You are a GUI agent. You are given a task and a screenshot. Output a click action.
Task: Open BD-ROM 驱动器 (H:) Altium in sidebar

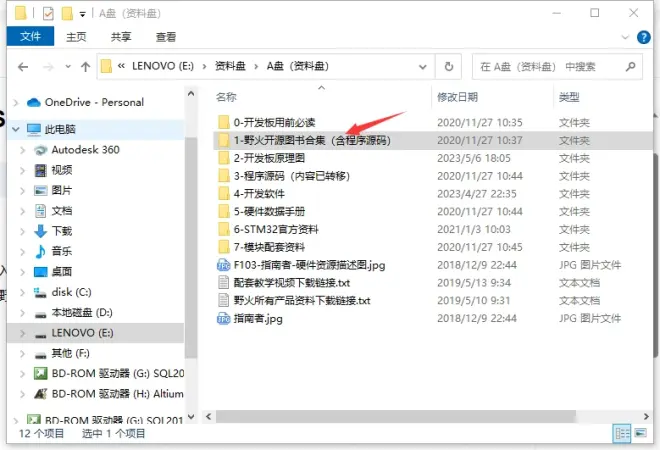click(117, 394)
